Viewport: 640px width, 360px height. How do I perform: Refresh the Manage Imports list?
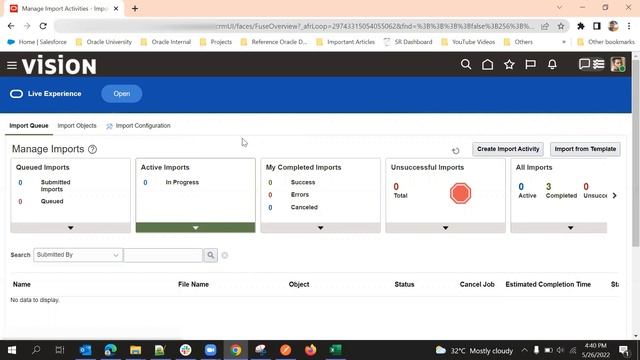click(456, 151)
